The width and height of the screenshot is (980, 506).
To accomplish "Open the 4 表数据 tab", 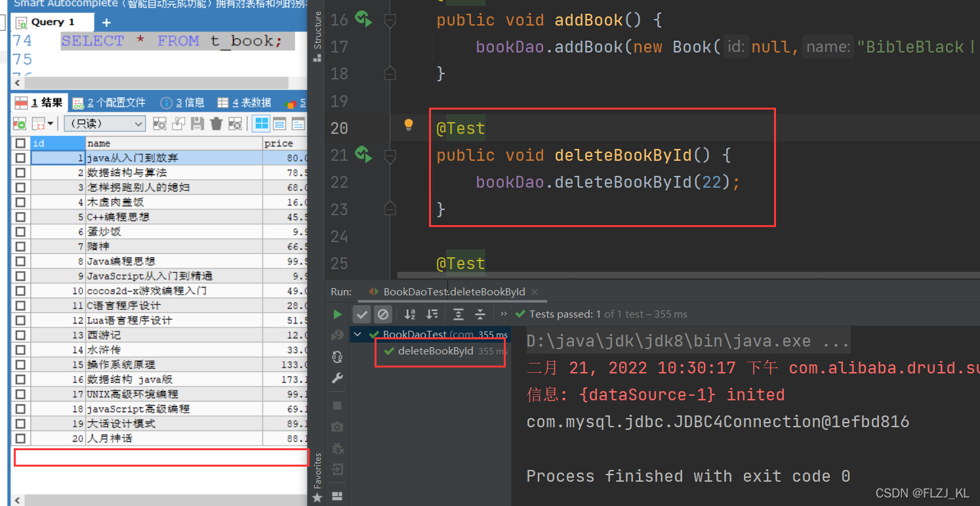I will [244, 102].
